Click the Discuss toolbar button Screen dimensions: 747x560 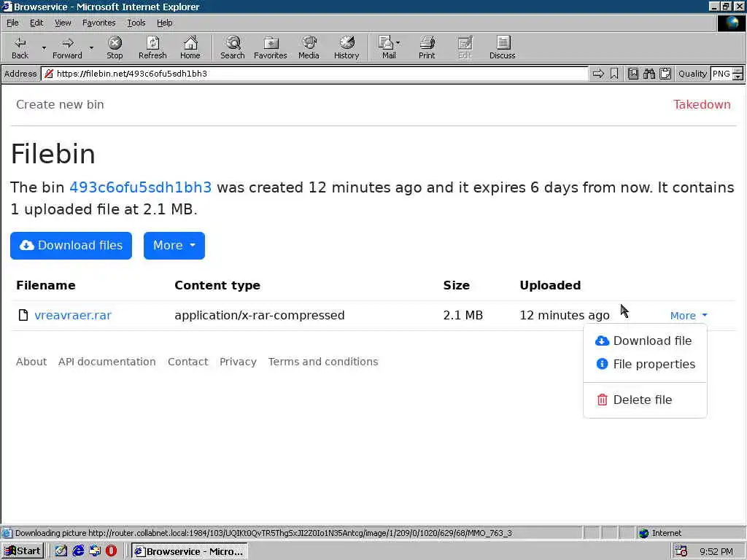click(x=502, y=47)
